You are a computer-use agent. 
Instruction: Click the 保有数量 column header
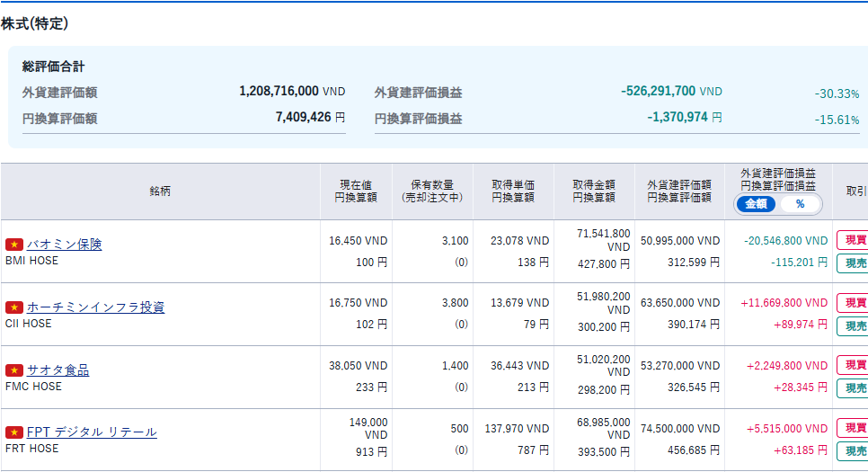(432, 191)
